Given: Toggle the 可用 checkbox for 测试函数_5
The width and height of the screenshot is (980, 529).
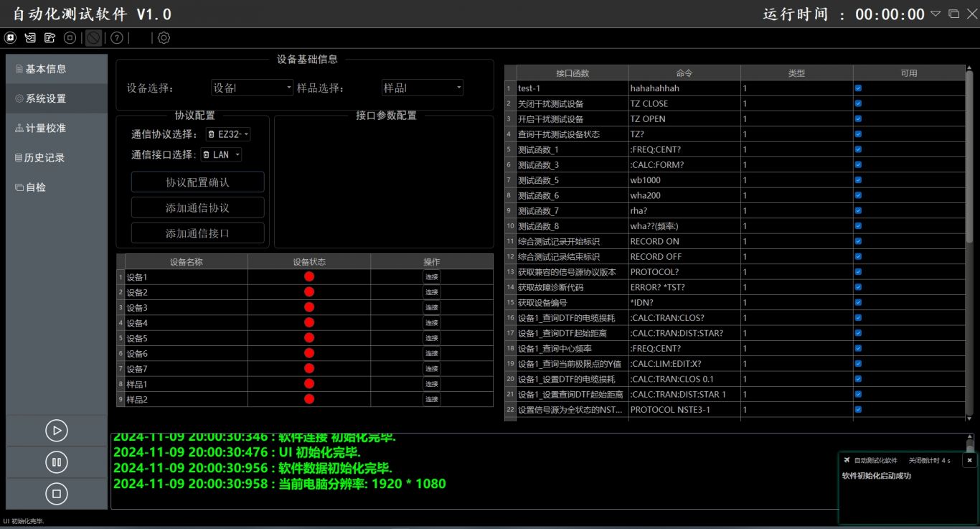Looking at the screenshot, I should pos(858,180).
